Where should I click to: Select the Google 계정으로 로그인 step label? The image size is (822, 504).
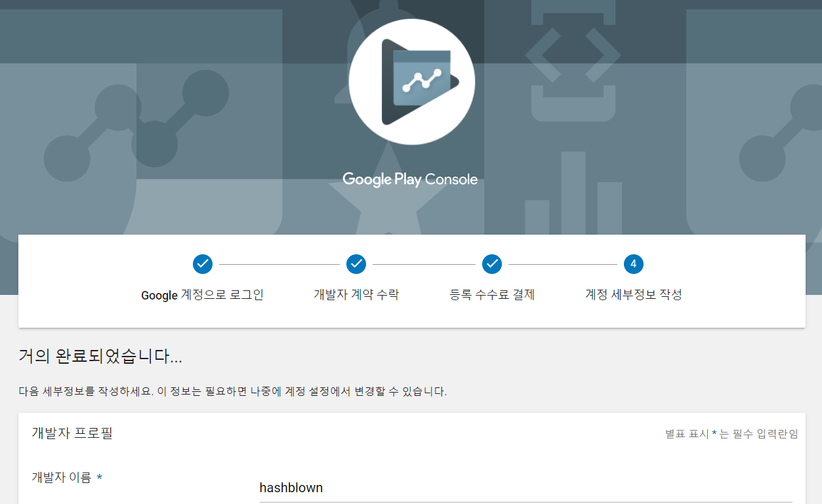[203, 295]
